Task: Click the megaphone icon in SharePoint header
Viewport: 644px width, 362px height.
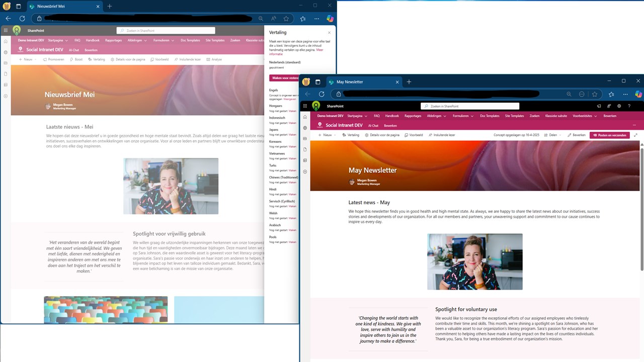Action: point(599,106)
